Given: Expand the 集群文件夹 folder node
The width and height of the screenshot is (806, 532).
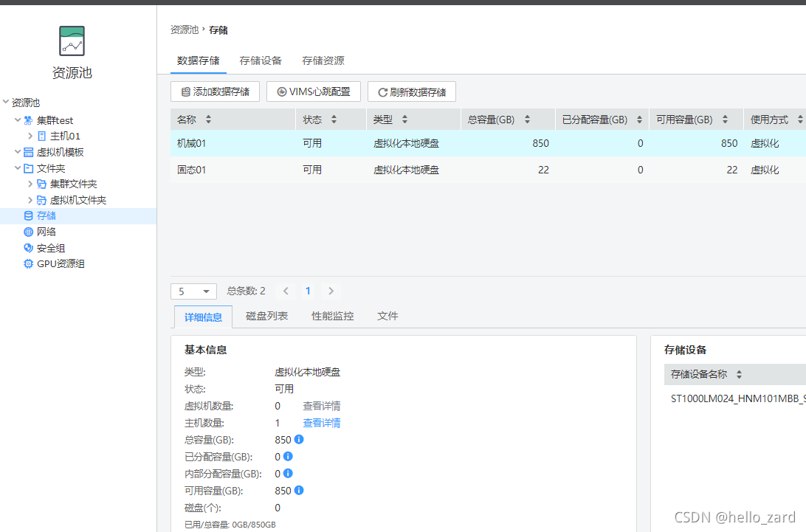Looking at the screenshot, I should pyautogui.click(x=30, y=184).
